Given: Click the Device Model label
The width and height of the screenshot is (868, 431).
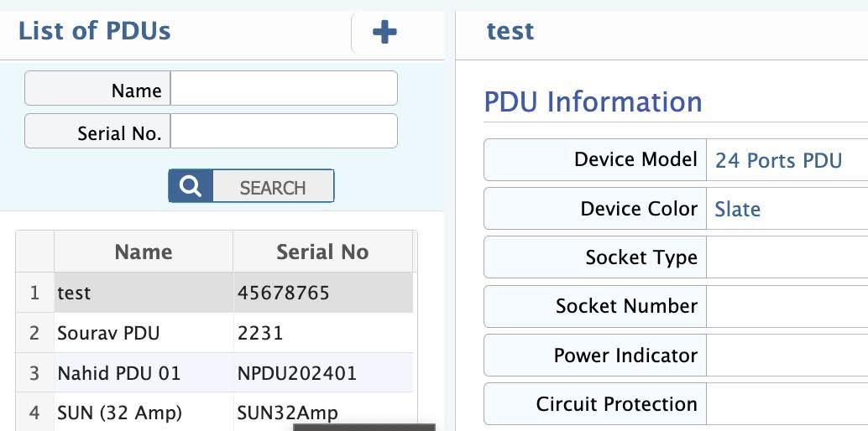Looking at the screenshot, I should [x=635, y=159].
